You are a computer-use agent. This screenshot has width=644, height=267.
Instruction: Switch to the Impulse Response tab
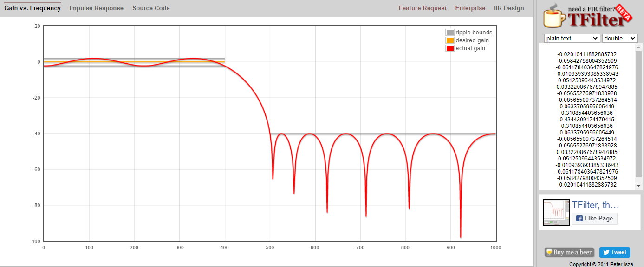click(96, 8)
